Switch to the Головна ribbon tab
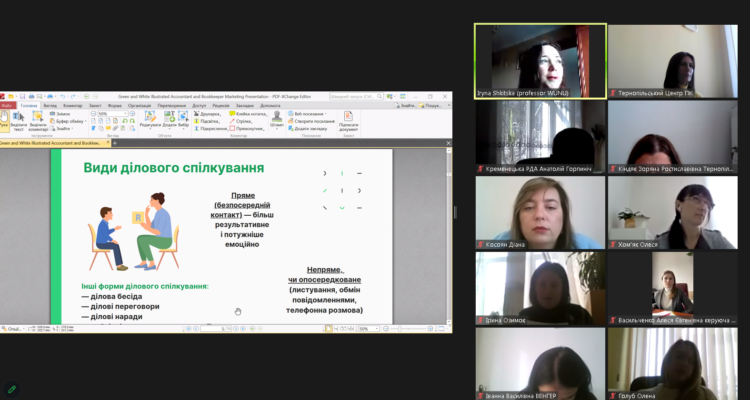This screenshot has height=400, width=750. coord(29,105)
